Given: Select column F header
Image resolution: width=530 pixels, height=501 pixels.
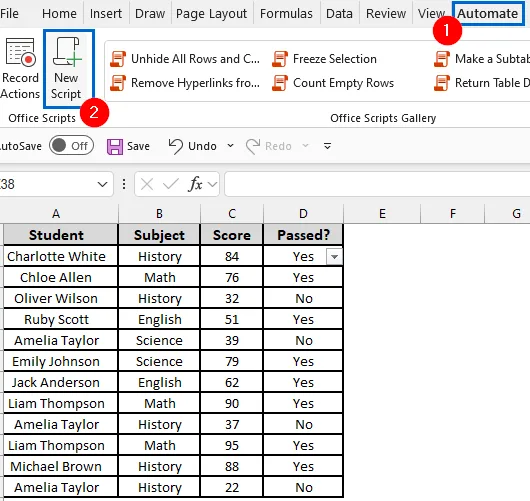Looking at the screenshot, I should [453, 214].
